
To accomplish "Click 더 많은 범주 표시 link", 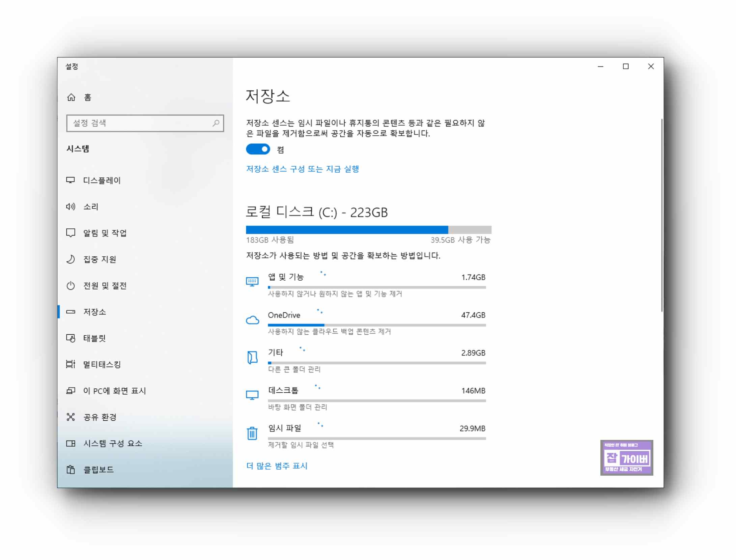I will (x=277, y=466).
